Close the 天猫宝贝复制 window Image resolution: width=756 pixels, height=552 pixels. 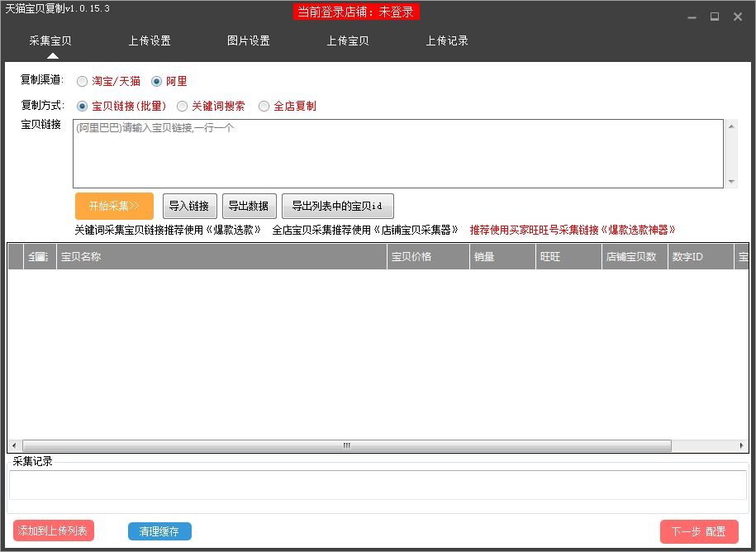tap(738, 17)
